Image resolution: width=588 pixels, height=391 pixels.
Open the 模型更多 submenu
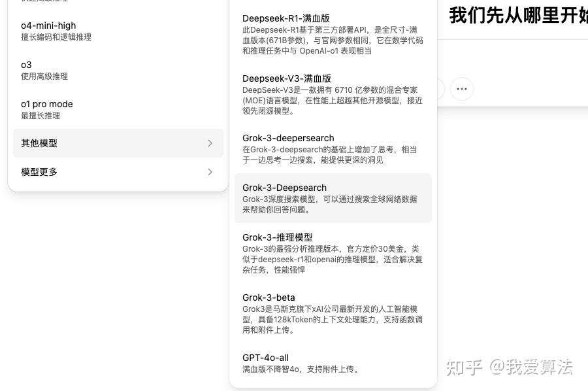118,172
